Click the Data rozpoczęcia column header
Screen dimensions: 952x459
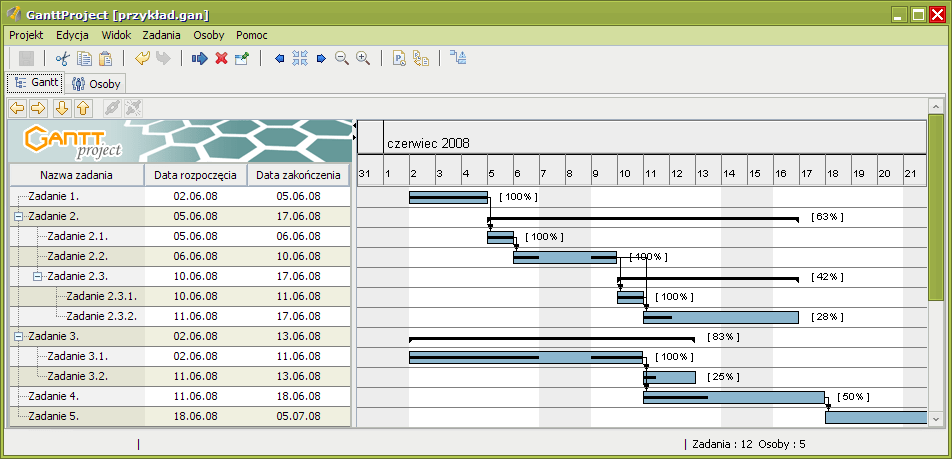[x=196, y=175]
